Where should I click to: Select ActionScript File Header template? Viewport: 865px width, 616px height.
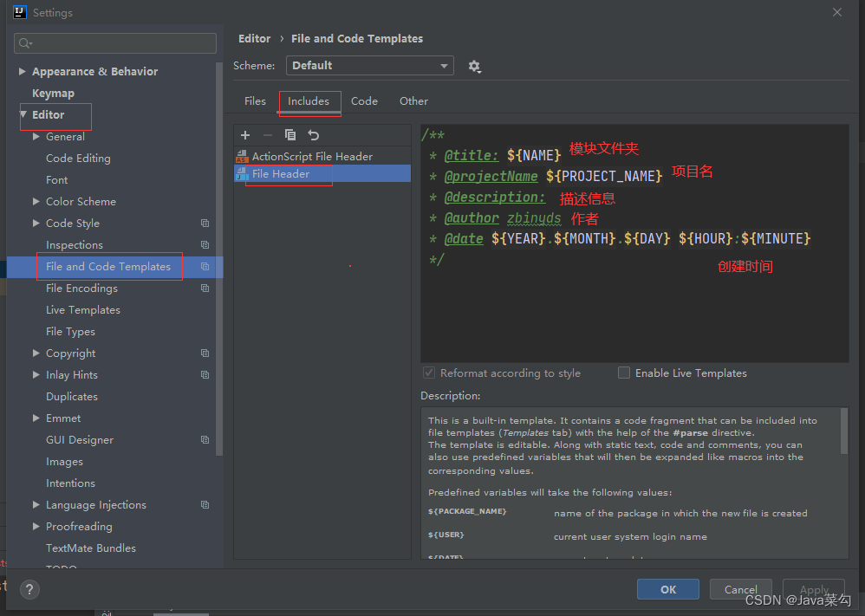click(x=322, y=157)
